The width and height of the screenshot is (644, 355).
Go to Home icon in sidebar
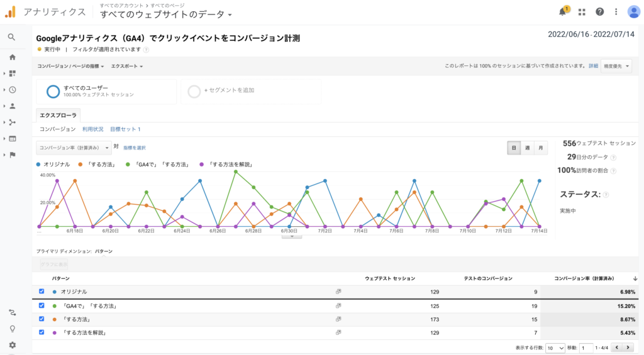13,57
